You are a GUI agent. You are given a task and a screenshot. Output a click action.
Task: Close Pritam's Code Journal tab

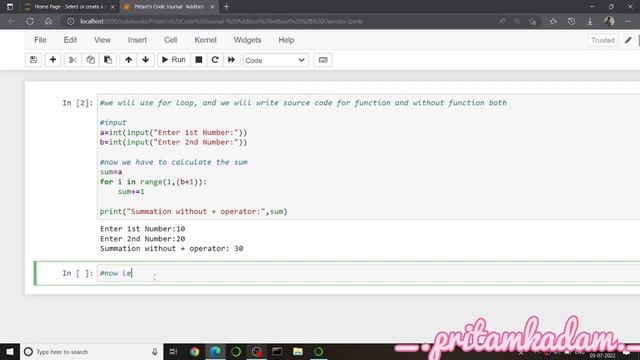pos(212,7)
